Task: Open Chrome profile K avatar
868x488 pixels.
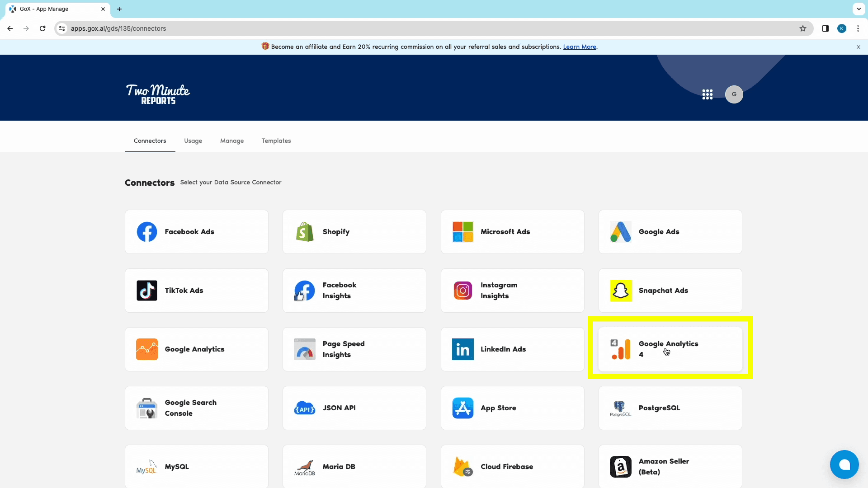Action: 842,28
